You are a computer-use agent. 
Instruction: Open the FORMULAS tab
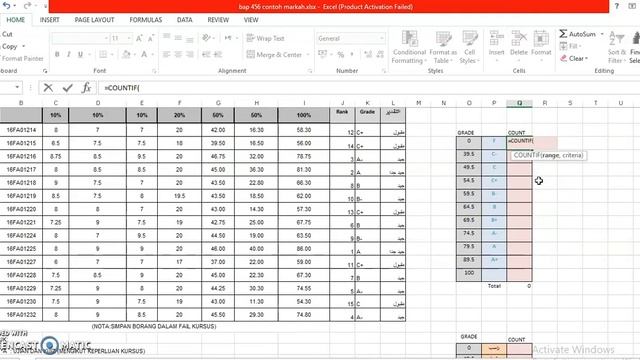(146, 20)
